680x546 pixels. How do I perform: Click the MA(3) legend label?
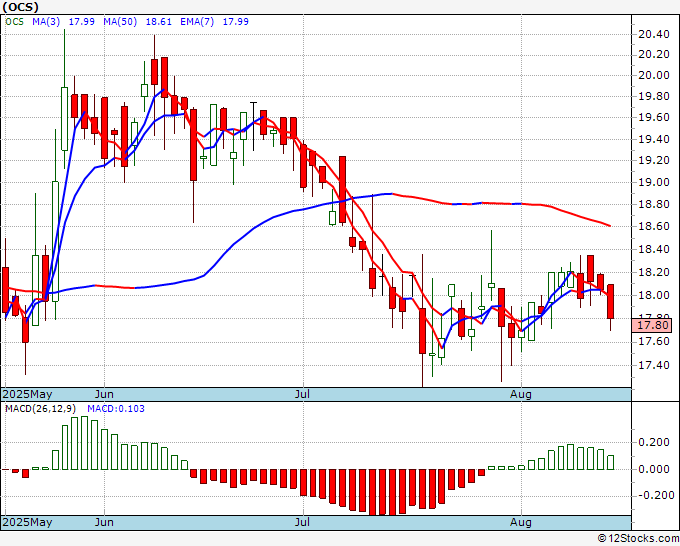(46, 22)
